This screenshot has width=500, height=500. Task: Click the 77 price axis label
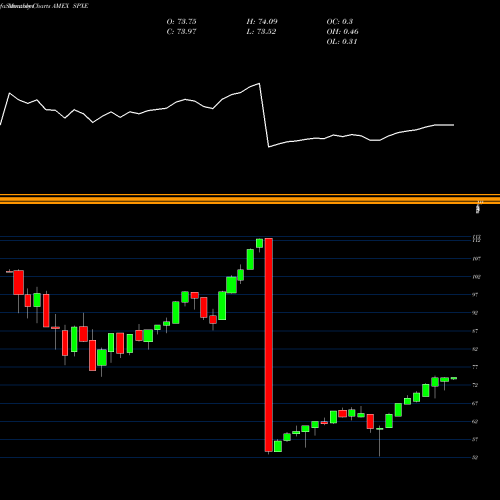tap(475, 367)
